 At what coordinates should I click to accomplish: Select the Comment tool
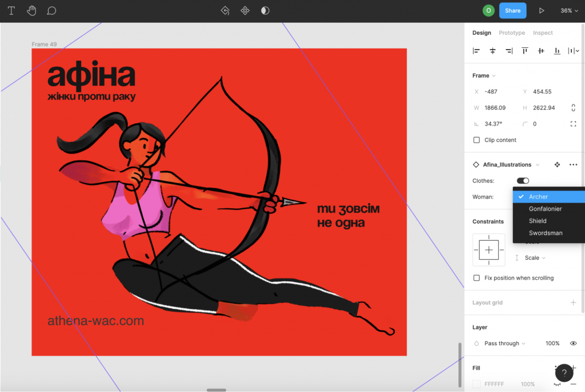(x=51, y=11)
